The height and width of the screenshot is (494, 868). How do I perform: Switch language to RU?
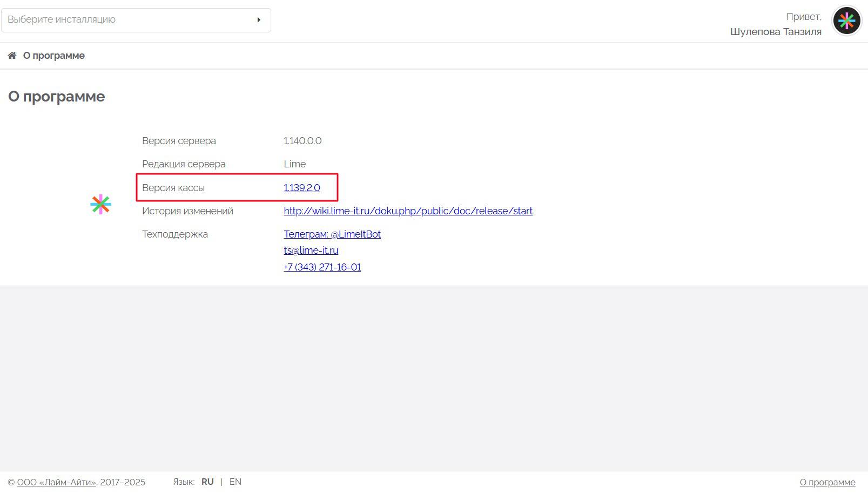click(x=207, y=482)
